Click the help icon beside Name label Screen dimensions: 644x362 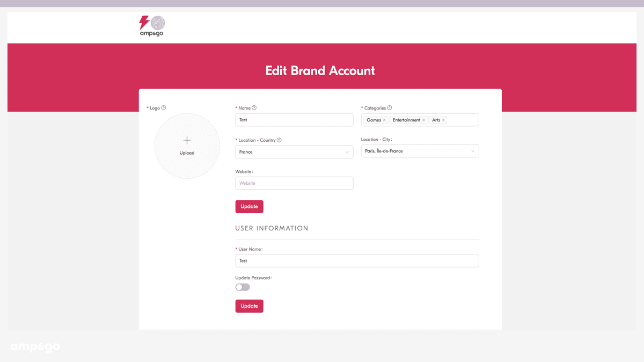(x=254, y=108)
